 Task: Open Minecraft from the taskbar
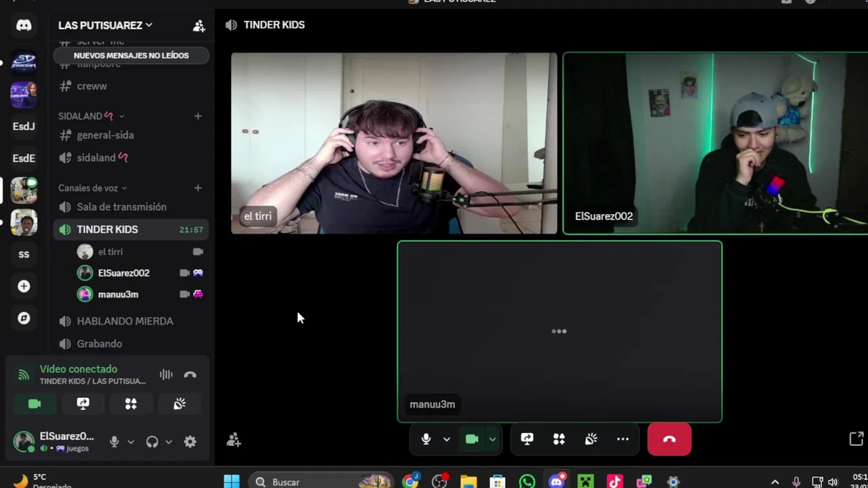pyautogui.click(x=585, y=481)
